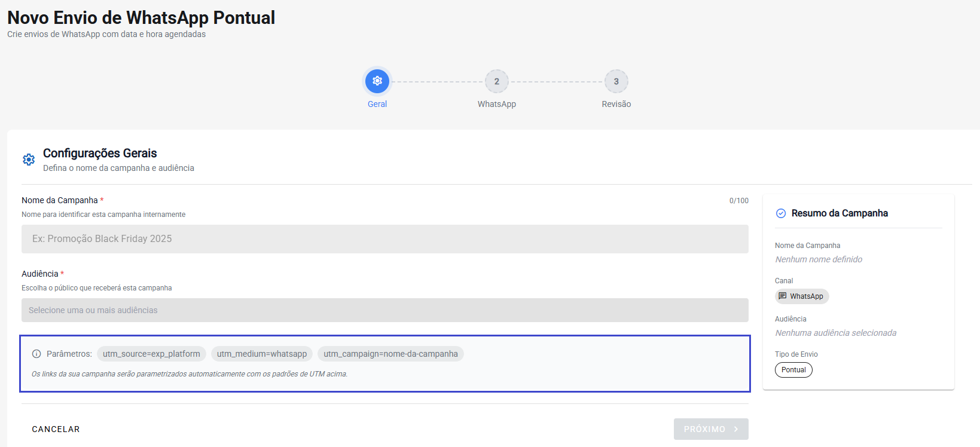Focus the Nome da Campanha input field
The image size is (980, 447).
pyautogui.click(x=384, y=239)
